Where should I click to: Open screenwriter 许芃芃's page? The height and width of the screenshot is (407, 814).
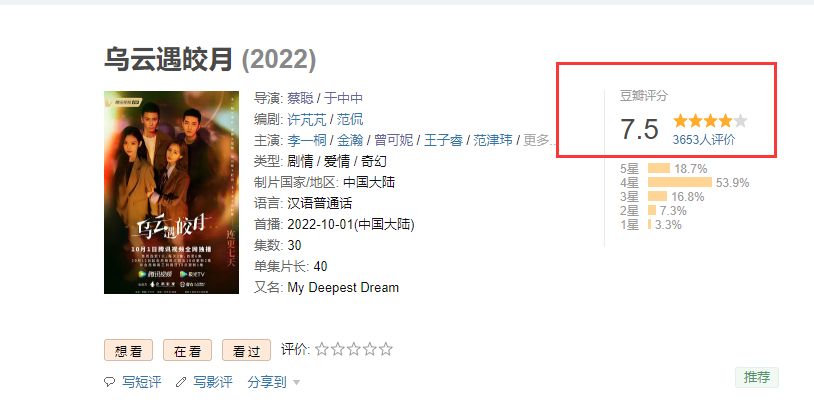[x=307, y=119]
